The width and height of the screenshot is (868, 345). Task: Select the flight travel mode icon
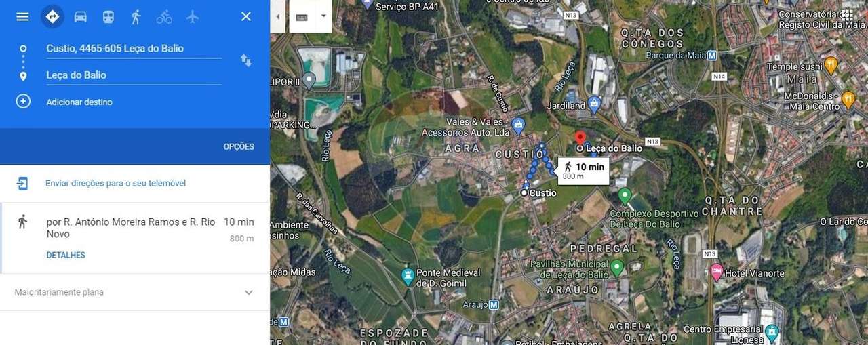[x=193, y=16]
